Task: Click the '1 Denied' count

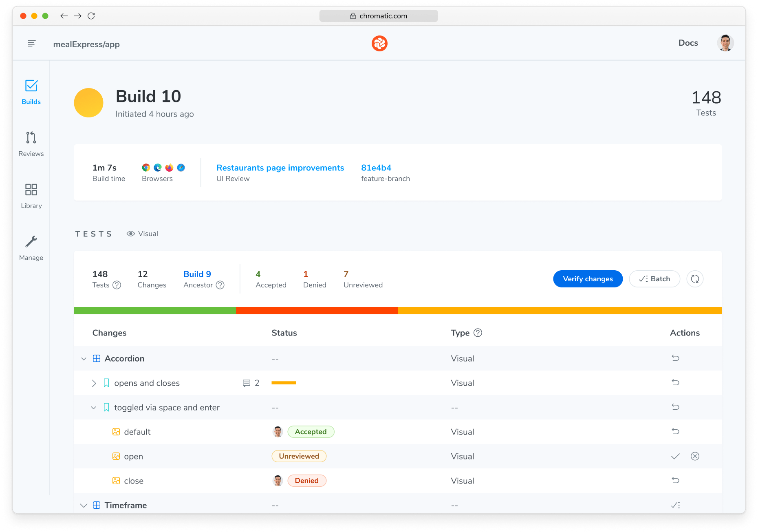Action: click(315, 279)
